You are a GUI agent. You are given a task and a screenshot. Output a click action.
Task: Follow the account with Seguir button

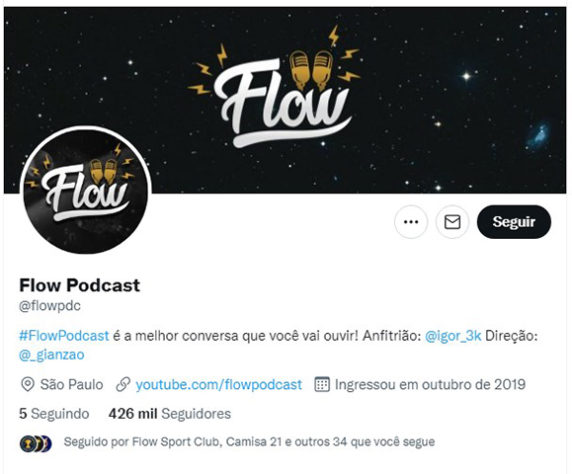[514, 222]
